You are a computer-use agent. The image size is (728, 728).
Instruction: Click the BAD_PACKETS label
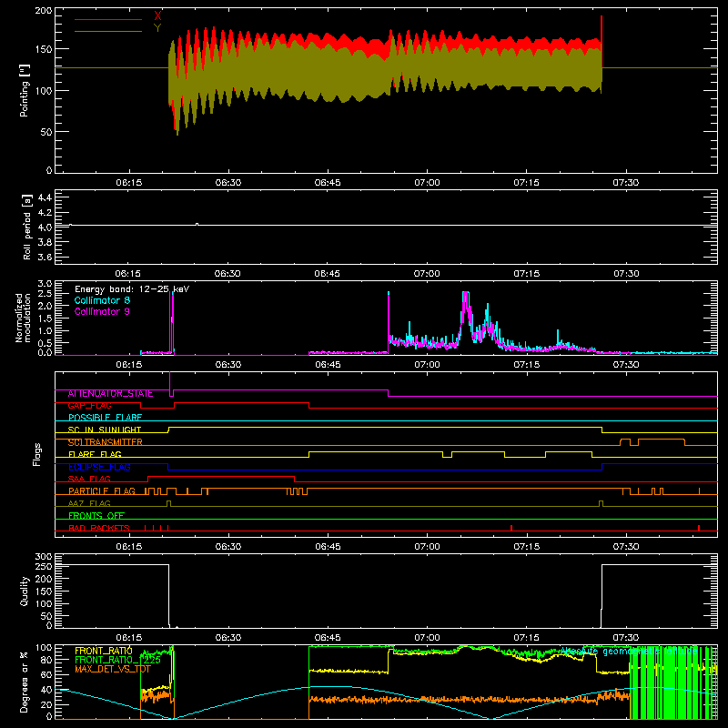99,529
